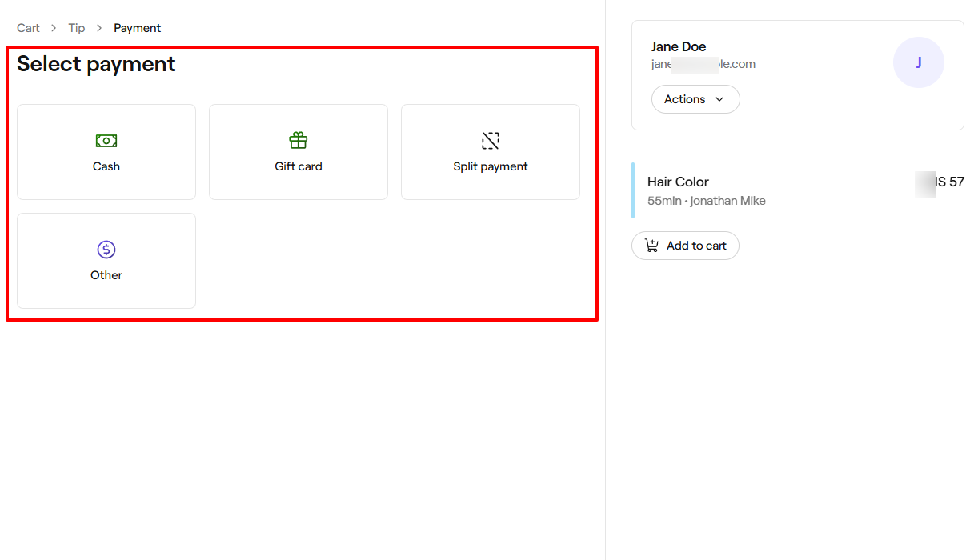Select the Payment breadcrumb item
This screenshot has height=560, width=970.
(x=137, y=28)
